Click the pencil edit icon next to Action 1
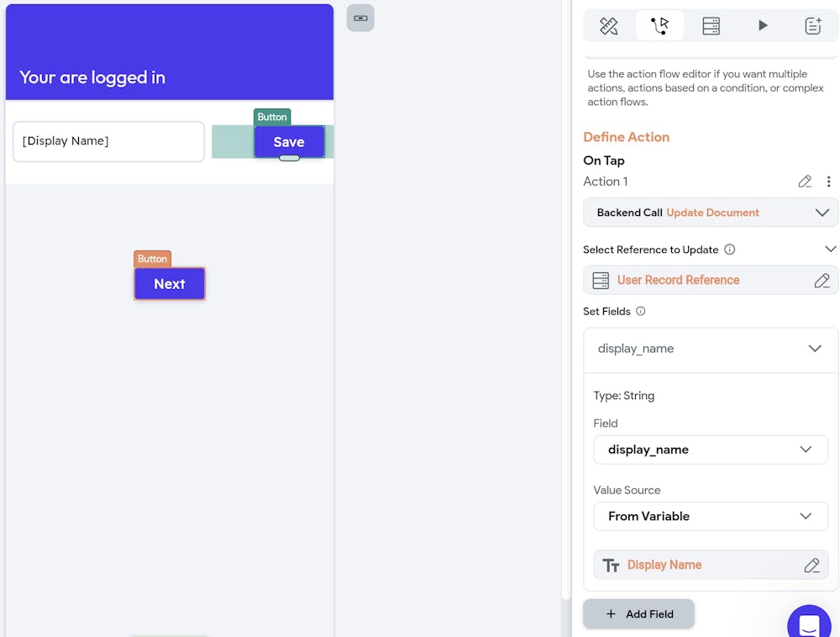The width and height of the screenshot is (840, 637). pos(804,182)
